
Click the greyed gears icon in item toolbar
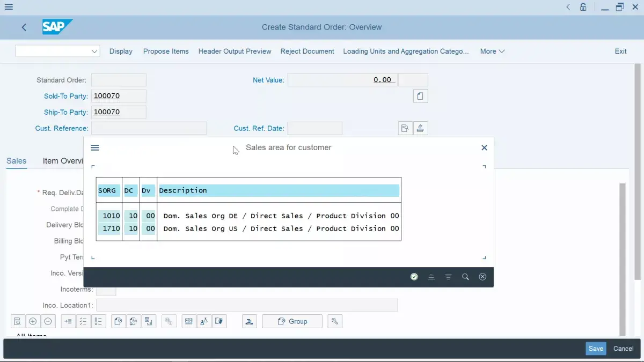click(x=169, y=321)
